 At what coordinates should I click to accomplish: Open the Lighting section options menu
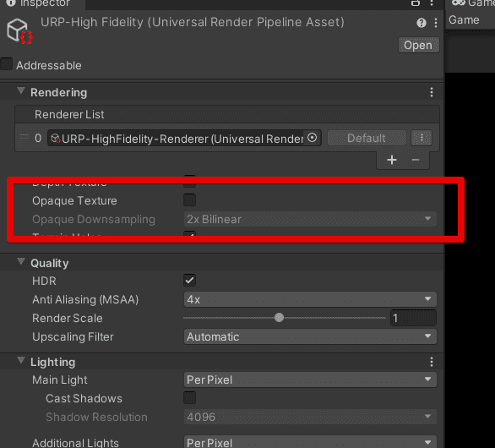[x=432, y=362]
